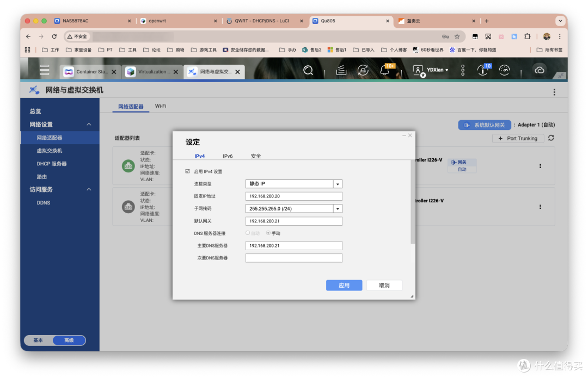This screenshot has width=588, height=378.
Task: Open the info icon with badge 10
Action: point(482,70)
